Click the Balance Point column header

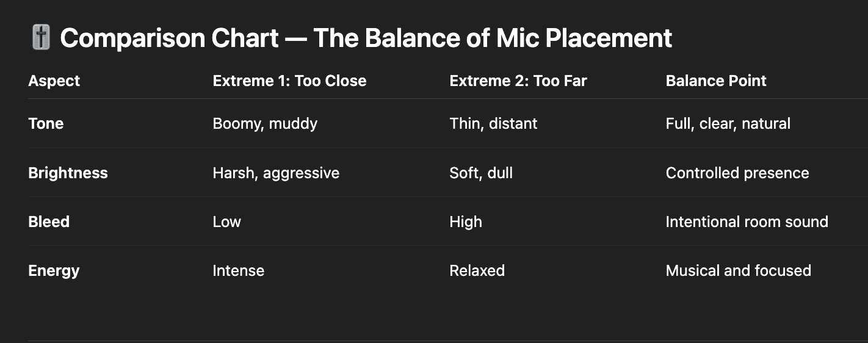point(716,81)
